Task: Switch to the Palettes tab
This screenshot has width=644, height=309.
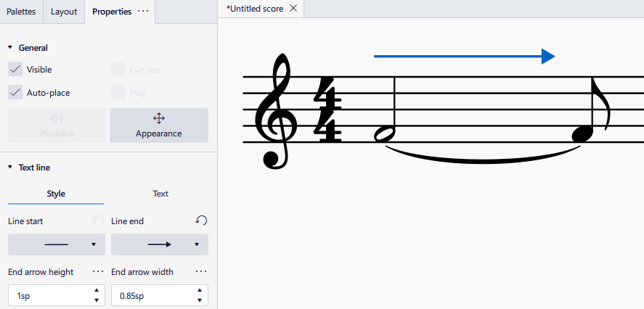Action: click(x=21, y=12)
